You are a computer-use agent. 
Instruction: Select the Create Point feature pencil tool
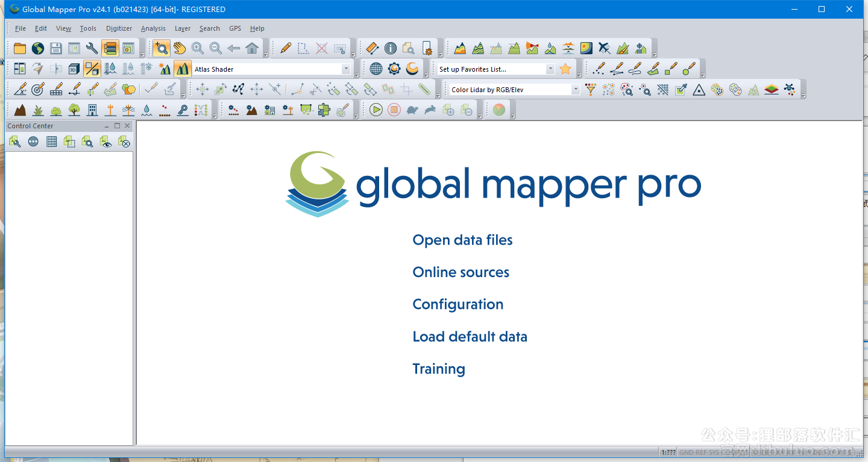[x=599, y=69]
